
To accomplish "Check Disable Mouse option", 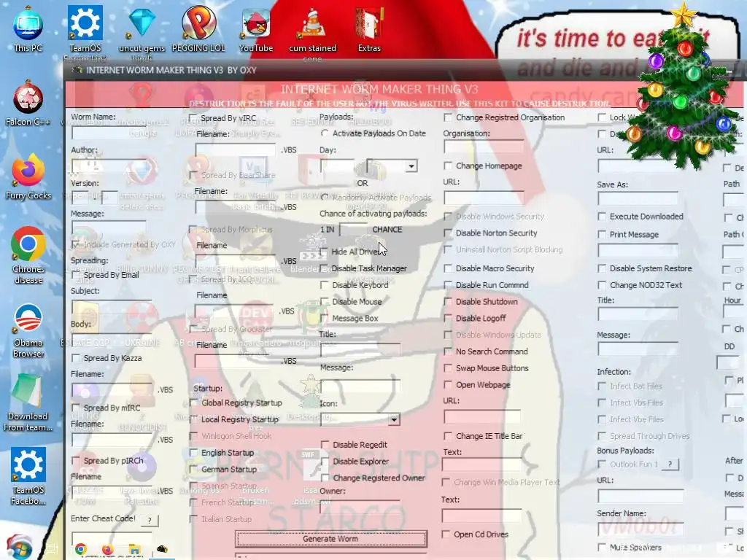I will tap(325, 302).
